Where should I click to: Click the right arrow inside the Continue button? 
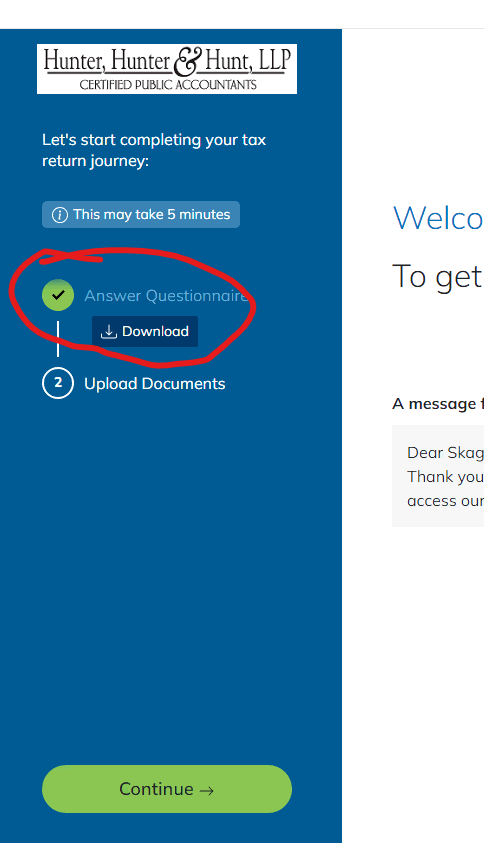click(207, 790)
